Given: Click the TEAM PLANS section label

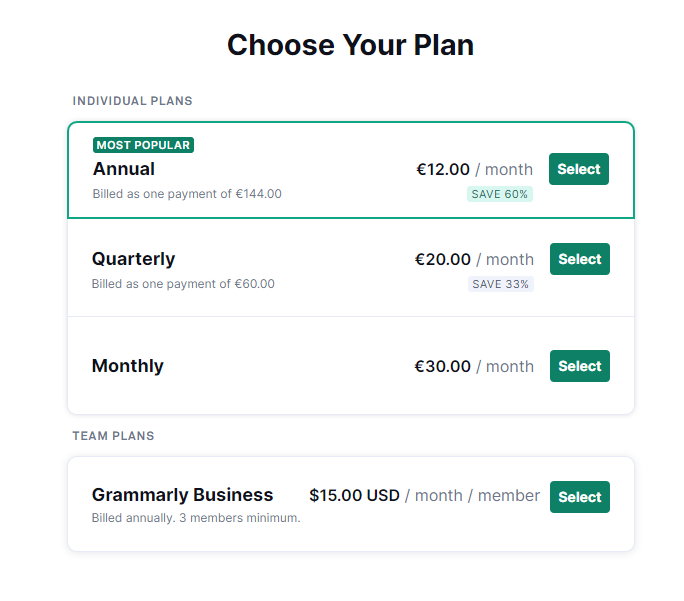Looking at the screenshot, I should [x=113, y=436].
